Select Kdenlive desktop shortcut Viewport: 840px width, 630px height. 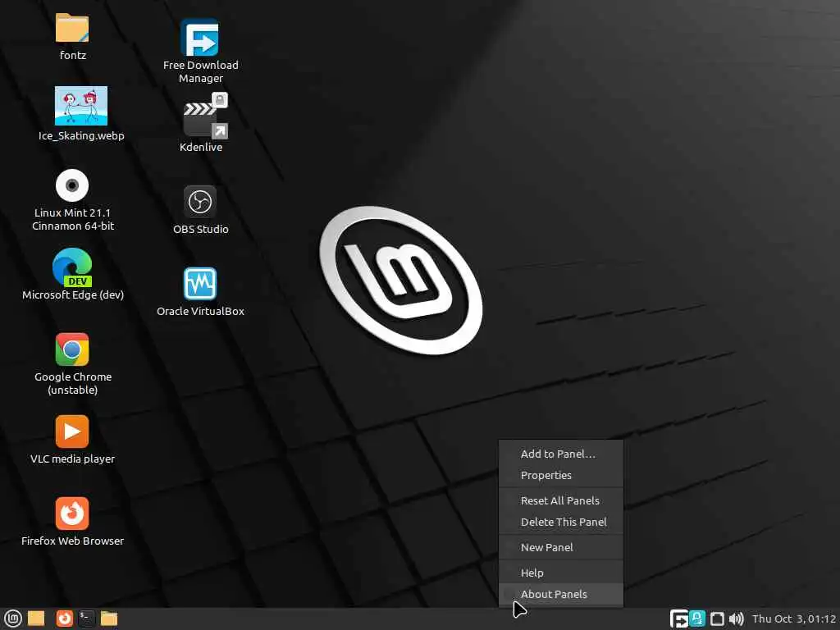pos(206,116)
